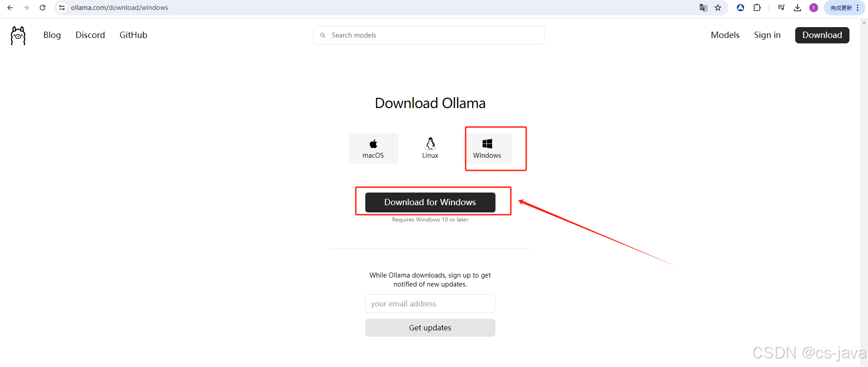The height and width of the screenshot is (367, 868).
Task: Open browser downloads tray icon
Action: pyautogui.click(x=797, y=8)
